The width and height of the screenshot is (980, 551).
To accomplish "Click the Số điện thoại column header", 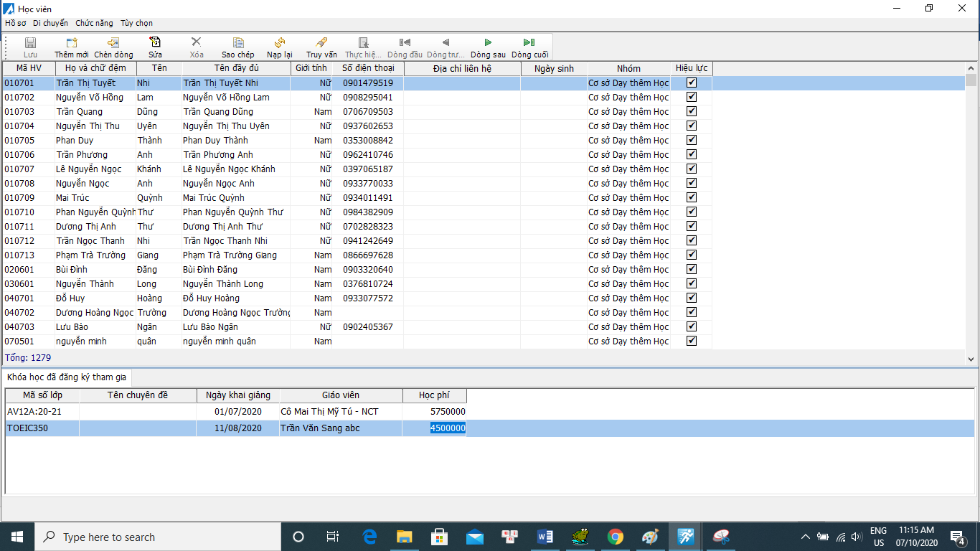I will pyautogui.click(x=368, y=68).
